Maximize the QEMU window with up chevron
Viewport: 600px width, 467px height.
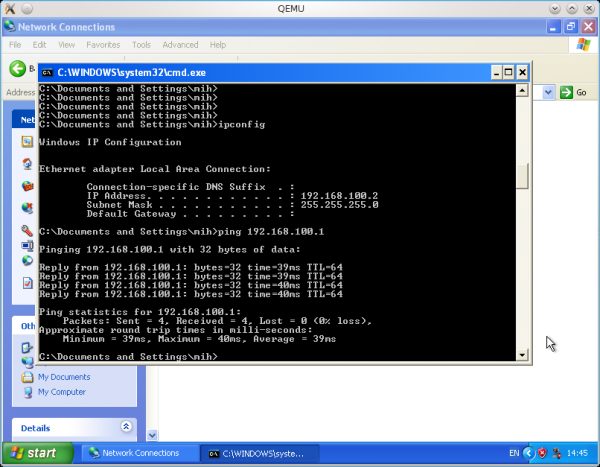(x=572, y=8)
